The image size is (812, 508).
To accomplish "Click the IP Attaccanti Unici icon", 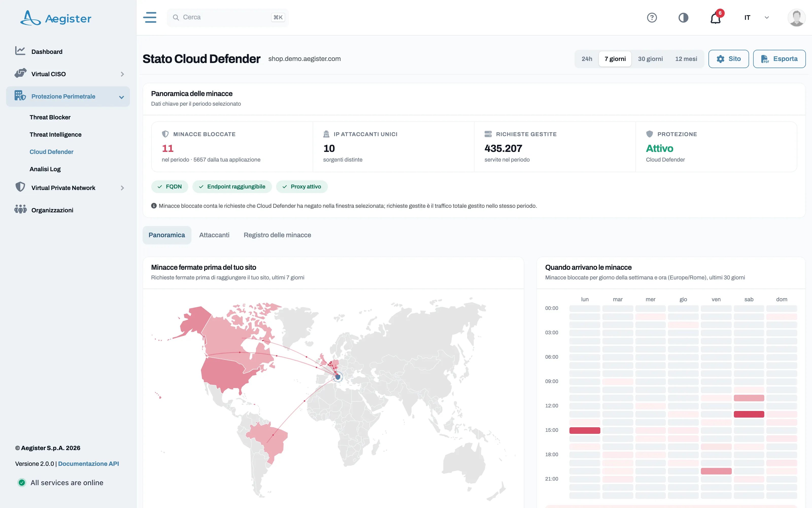I will point(326,134).
